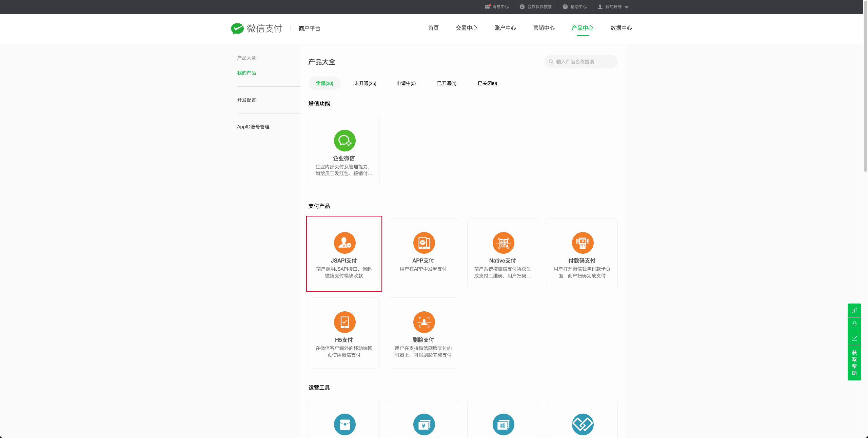Click the 微信支付 logo
Viewport: 868px width, 438px height.
tap(257, 28)
